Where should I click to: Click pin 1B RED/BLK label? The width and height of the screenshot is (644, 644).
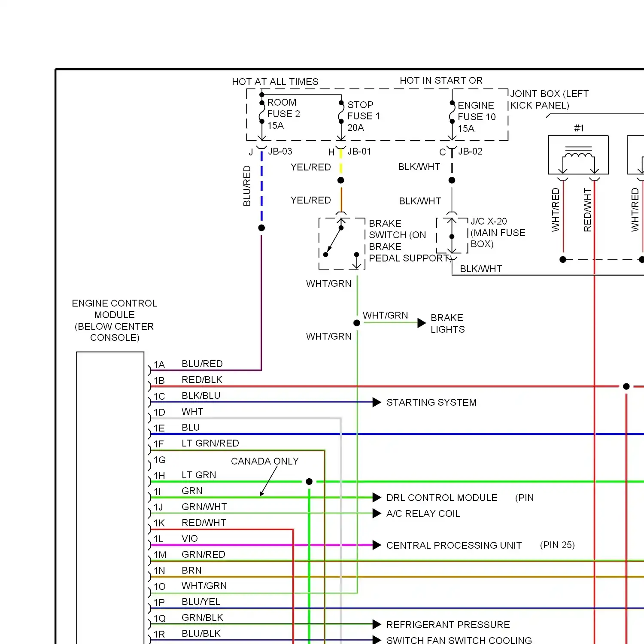pos(202,380)
